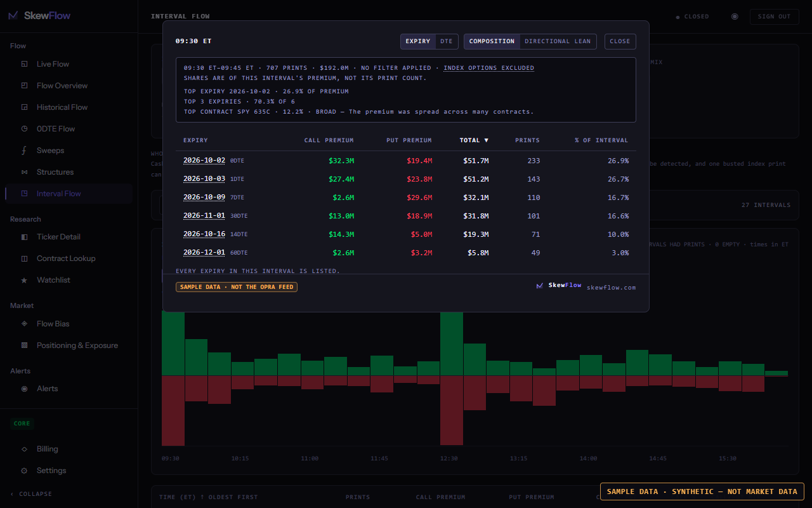
Task: Select the Sweeps icon
Action: 24,150
